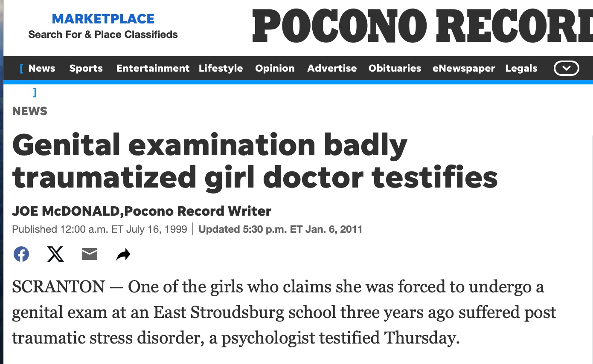Share article on Facebook
Viewport: 593px width, 364px height.
[x=21, y=254]
